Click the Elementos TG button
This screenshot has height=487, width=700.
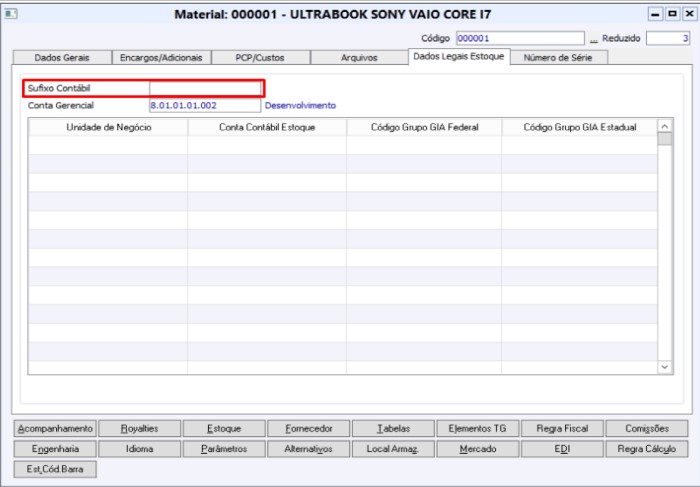(478, 429)
